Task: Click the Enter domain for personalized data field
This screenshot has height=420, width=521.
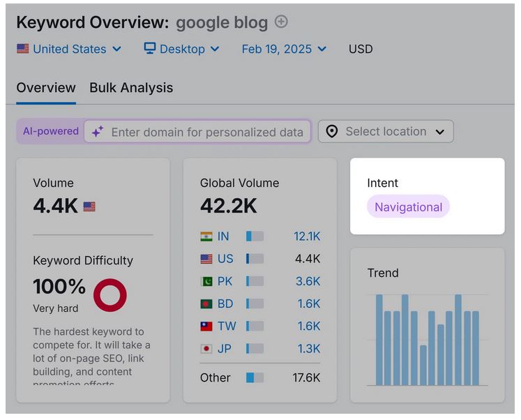Action: pyautogui.click(x=197, y=132)
